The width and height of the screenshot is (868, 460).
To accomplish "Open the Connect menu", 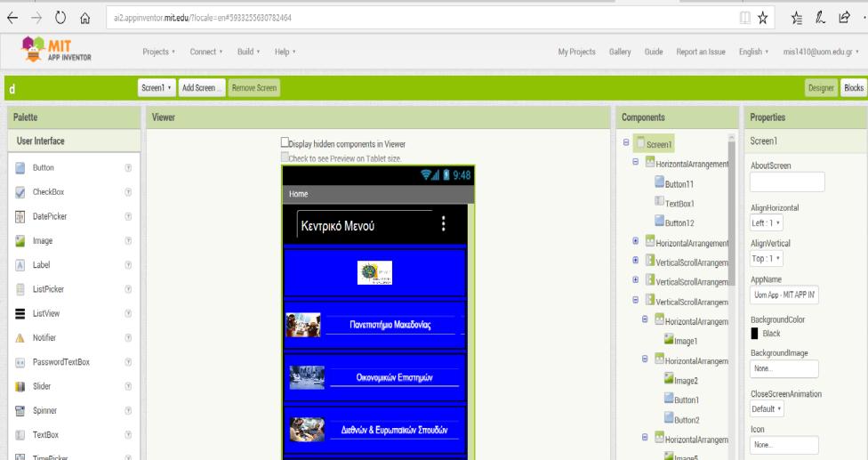I will click(x=206, y=52).
